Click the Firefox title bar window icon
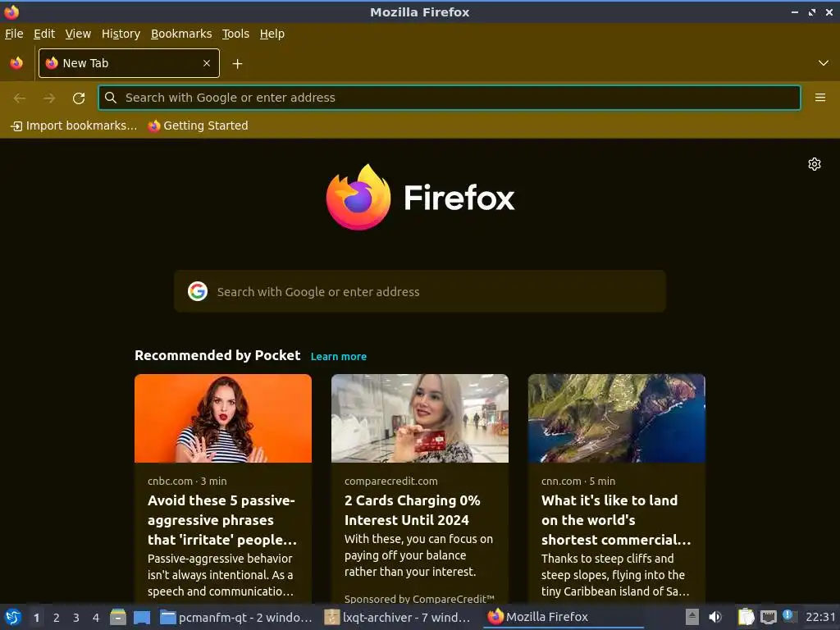Image resolution: width=840 pixels, height=630 pixels. [11, 11]
